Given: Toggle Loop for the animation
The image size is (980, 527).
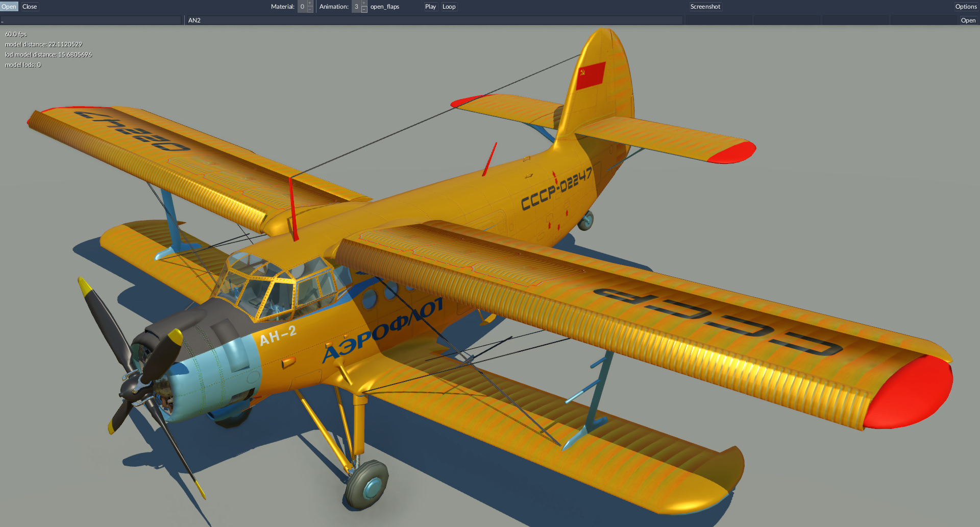Looking at the screenshot, I should [x=449, y=7].
